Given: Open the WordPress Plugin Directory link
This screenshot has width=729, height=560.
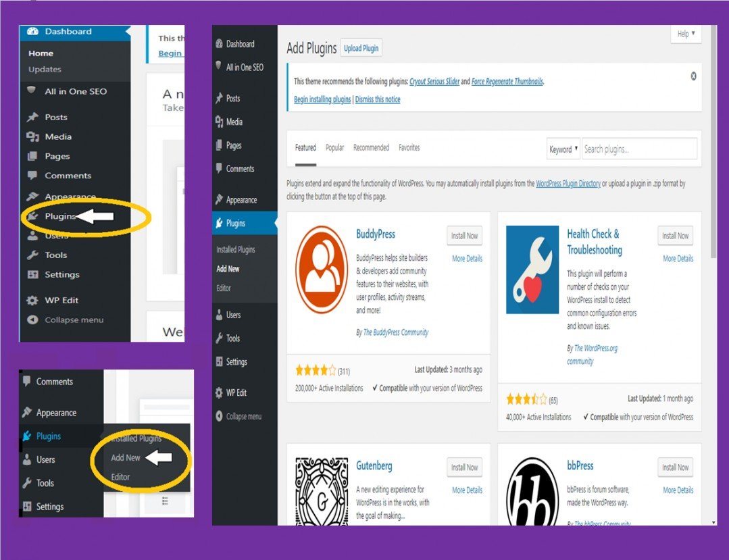Looking at the screenshot, I should coord(568,184).
